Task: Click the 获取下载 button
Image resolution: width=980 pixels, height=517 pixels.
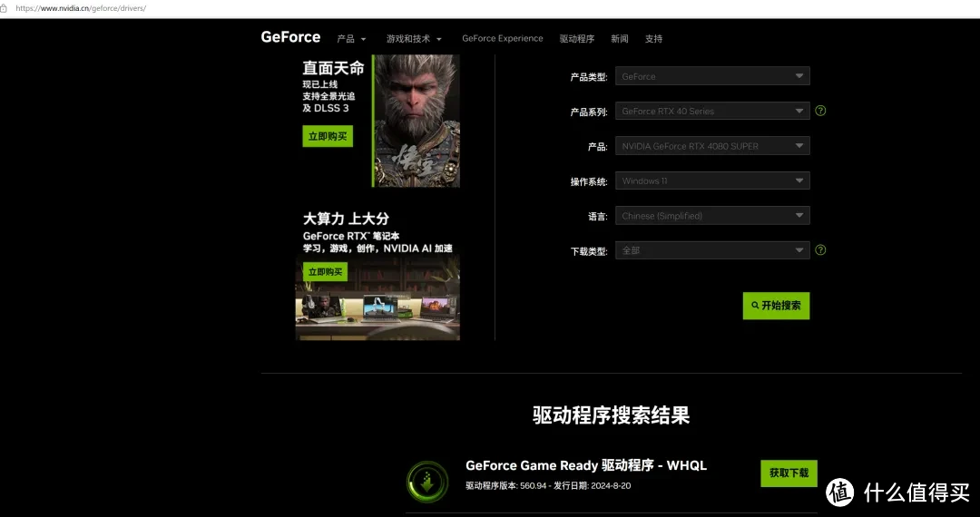Action: coord(789,473)
